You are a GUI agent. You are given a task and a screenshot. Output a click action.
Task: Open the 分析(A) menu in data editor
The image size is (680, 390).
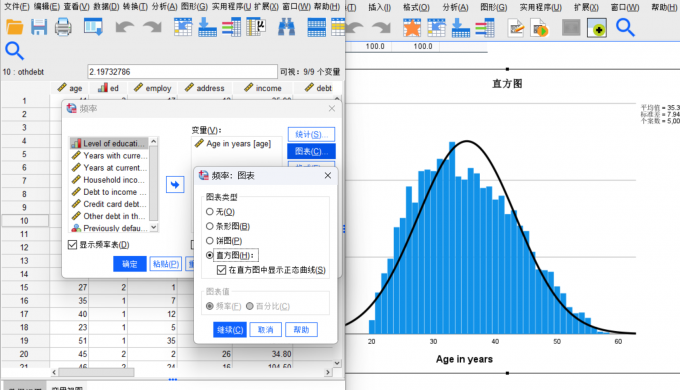[x=165, y=7]
